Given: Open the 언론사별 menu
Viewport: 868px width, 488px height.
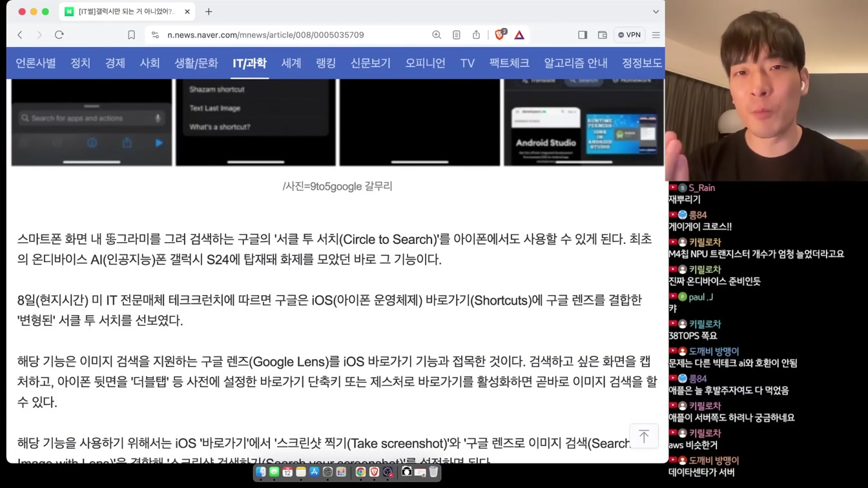Looking at the screenshot, I should coord(36,63).
